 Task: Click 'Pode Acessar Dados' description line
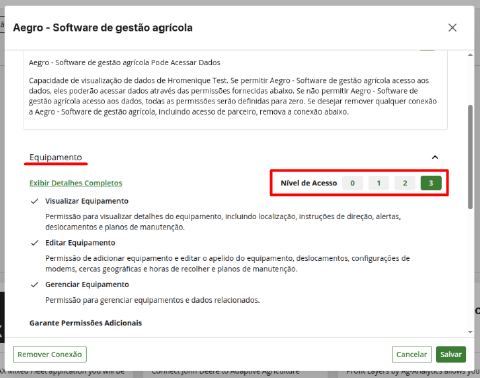(x=124, y=62)
